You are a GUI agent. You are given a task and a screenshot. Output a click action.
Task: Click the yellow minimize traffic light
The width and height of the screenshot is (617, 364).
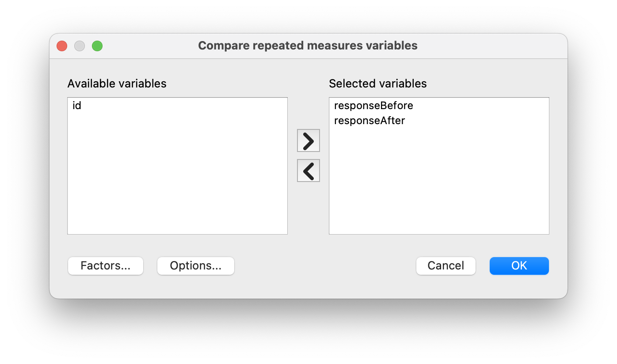(79, 45)
